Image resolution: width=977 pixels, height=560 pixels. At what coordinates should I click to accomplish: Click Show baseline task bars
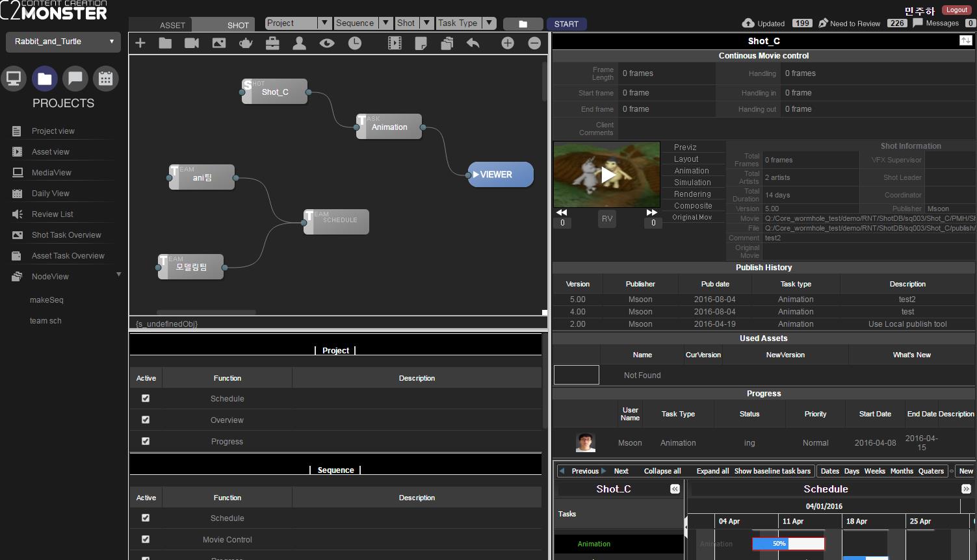tap(772, 471)
